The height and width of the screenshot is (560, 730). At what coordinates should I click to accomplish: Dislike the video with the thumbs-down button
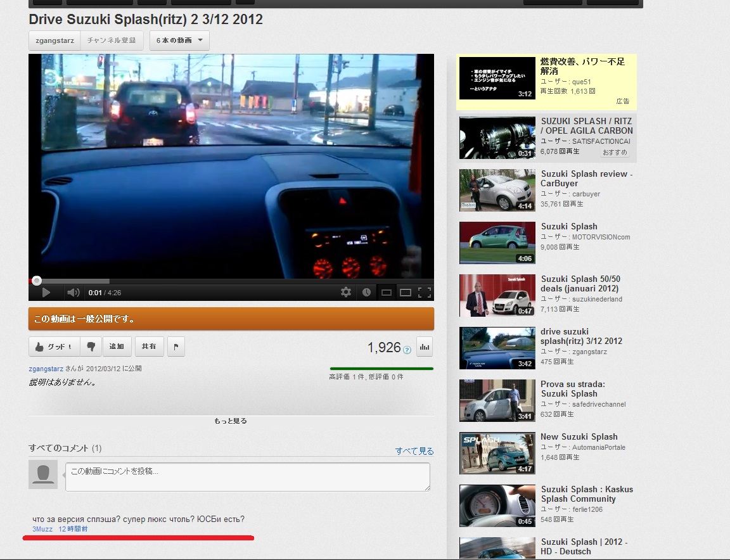(x=91, y=347)
